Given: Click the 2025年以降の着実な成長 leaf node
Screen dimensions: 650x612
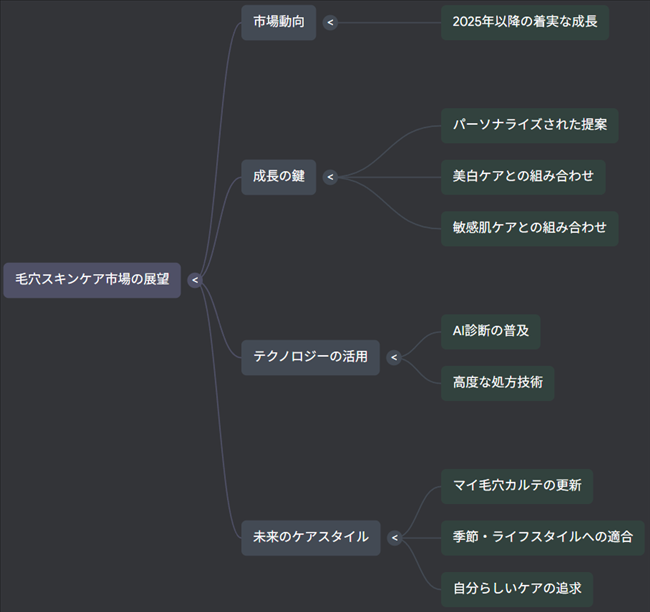Looking at the screenshot, I should pos(524,22).
